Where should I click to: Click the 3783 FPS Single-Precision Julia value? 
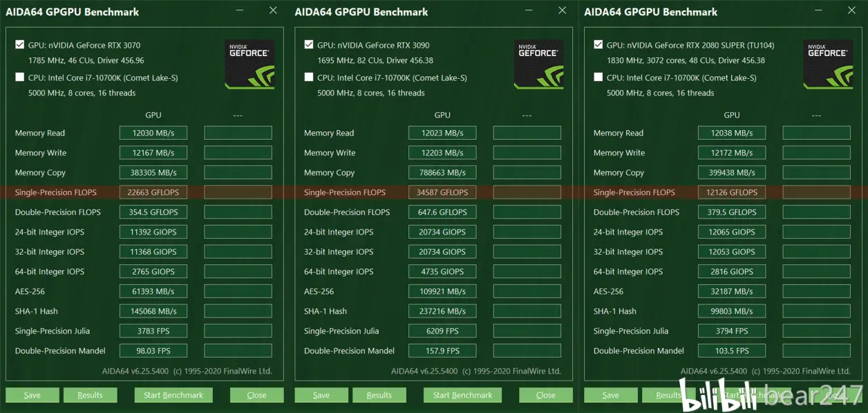click(x=153, y=331)
